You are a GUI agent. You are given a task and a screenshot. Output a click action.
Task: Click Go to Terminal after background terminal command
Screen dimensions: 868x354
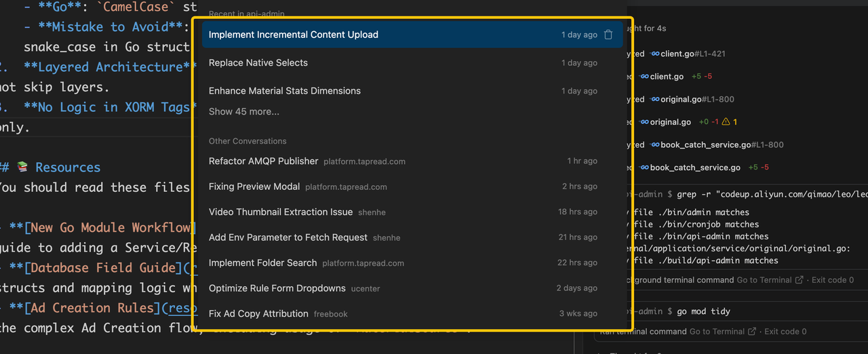(765, 280)
